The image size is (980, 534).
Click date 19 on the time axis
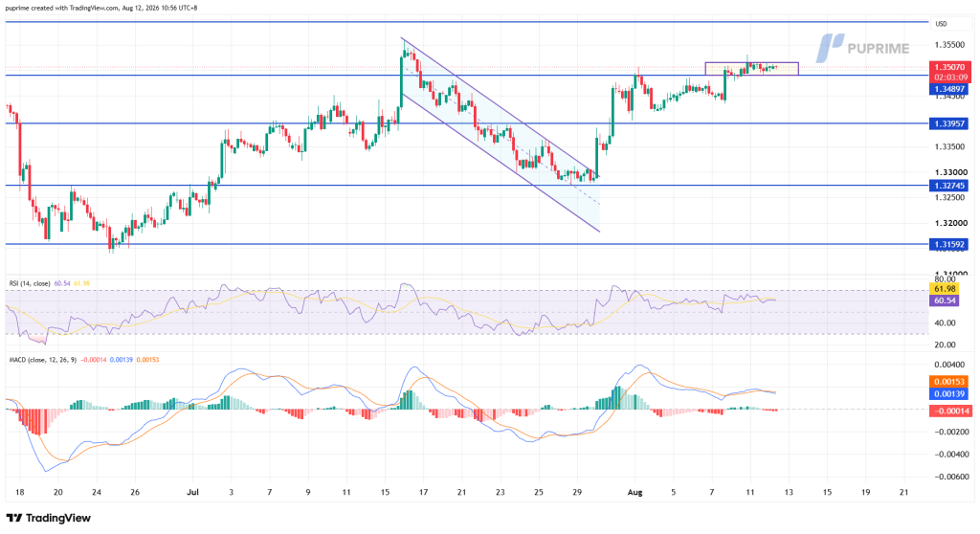pyautogui.click(x=865, y=493)
